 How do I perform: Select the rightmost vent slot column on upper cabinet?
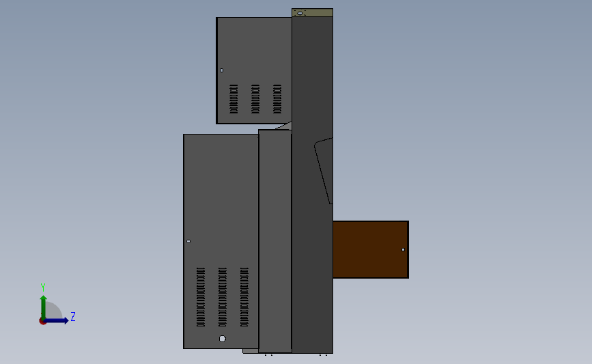coord(277,99)
